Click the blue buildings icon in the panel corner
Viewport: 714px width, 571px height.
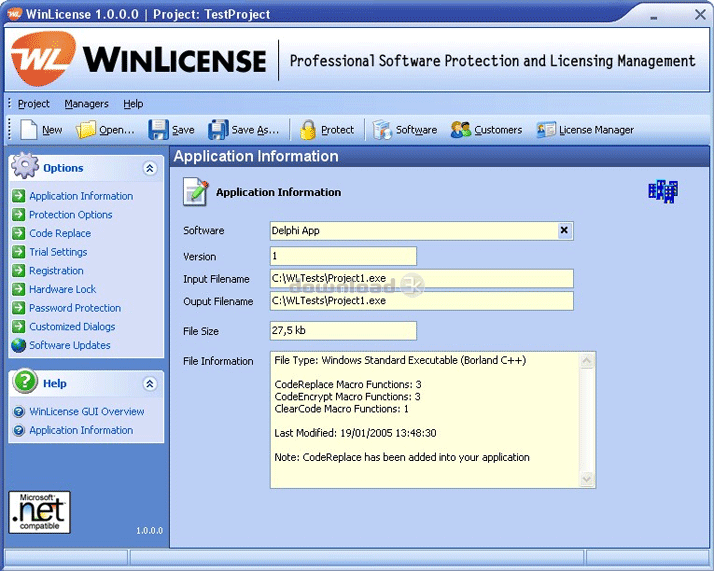(x=663, y=191)
